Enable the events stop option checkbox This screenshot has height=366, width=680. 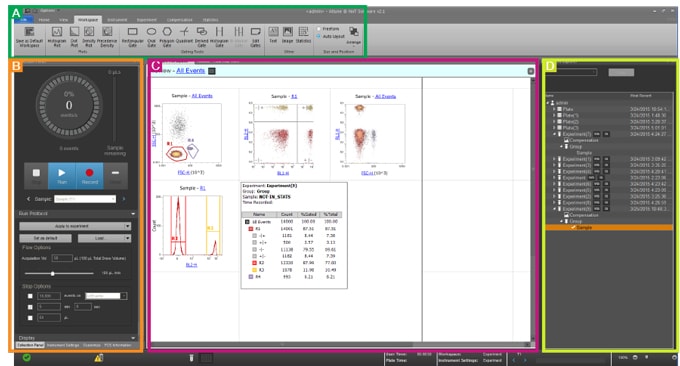[x=30, y=296]
